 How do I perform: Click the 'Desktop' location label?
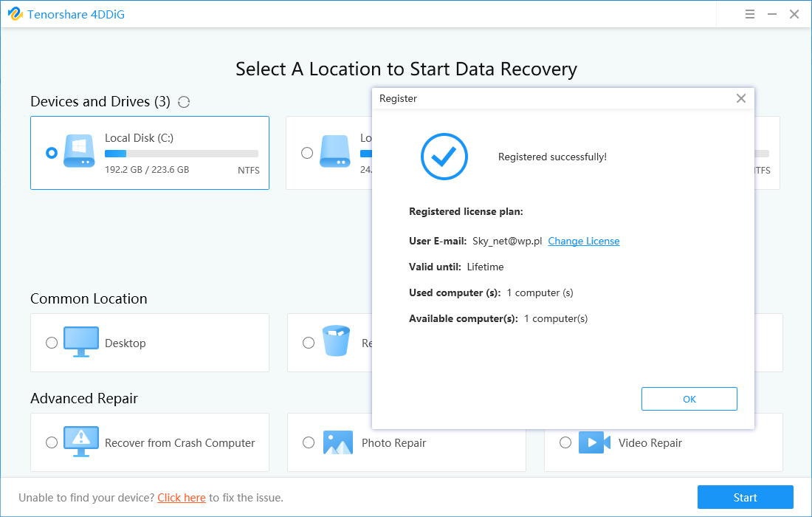(125, 343)
